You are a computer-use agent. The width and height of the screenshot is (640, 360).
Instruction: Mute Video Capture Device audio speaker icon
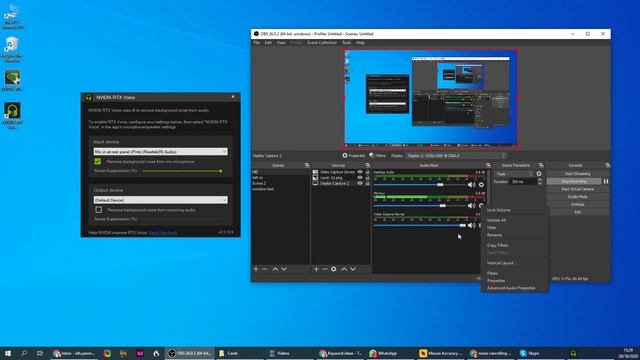(x=471, y=225)
